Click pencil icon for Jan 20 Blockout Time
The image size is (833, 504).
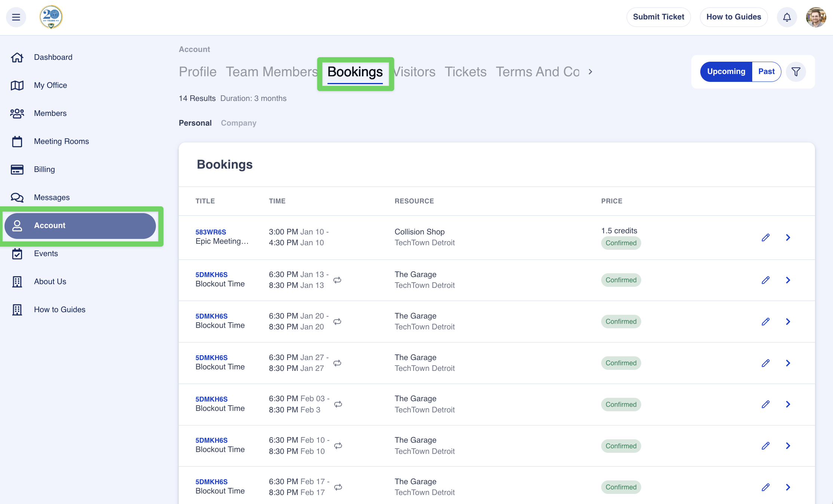(x=765, y=322)
